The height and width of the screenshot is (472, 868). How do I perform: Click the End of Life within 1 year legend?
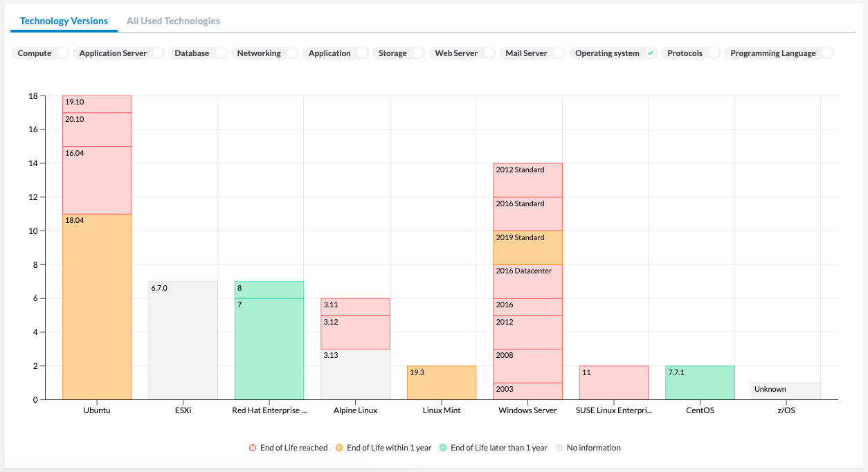383,448
